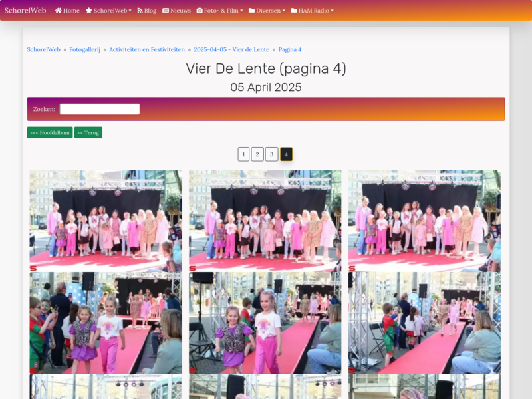This screenshot has width=532, height=399.
Task: Click the camera icon for Foto- & Film
Action: (x=199, y=11)
